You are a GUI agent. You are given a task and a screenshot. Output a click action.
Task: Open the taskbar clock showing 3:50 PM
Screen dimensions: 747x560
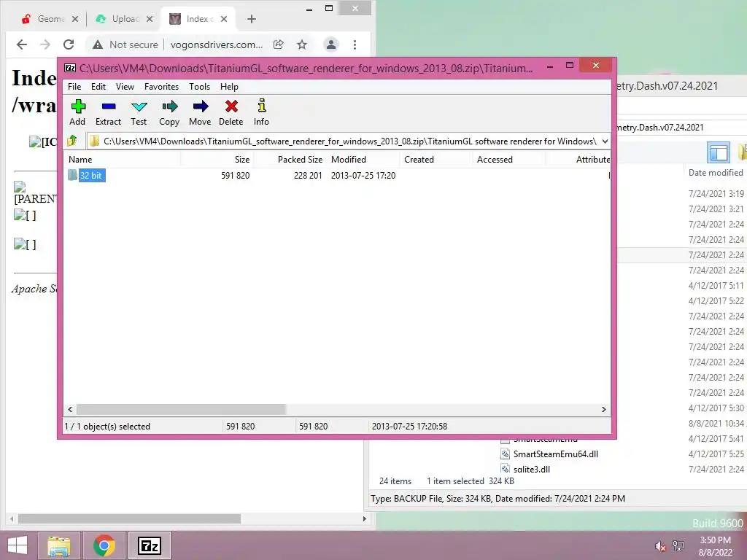click(x=715, y=546)
